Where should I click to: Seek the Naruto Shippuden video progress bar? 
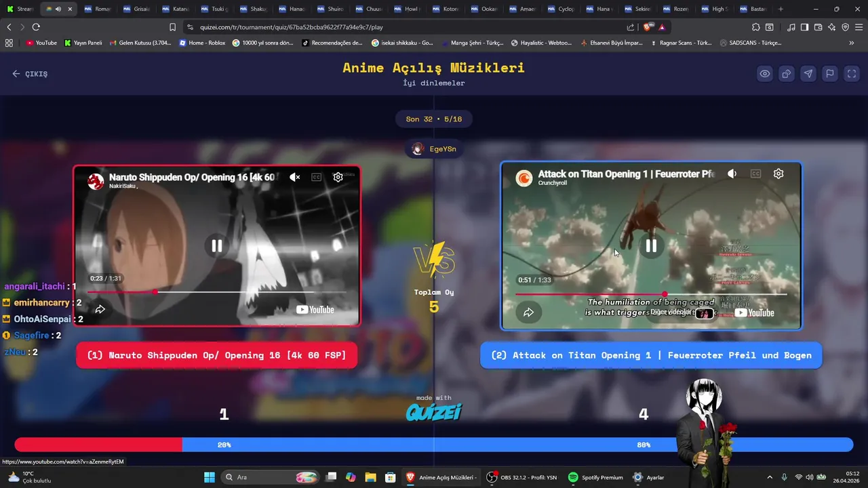pyautogui.click(x=217, y=292)
